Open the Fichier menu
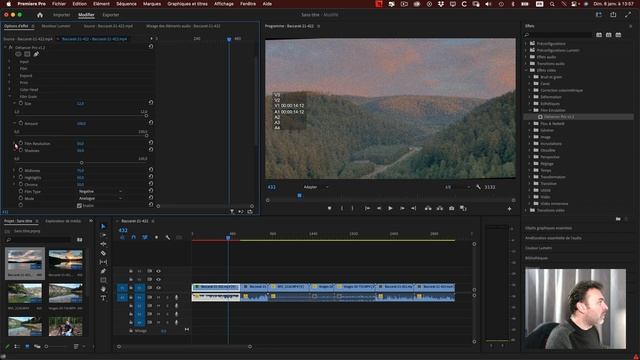The image size is (640, 360). 59,4
